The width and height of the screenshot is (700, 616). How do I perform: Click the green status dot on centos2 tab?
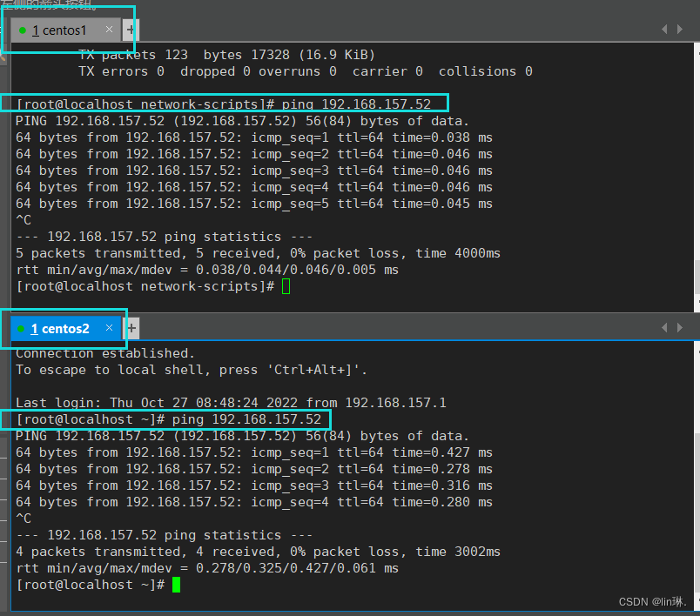[21, 329]
